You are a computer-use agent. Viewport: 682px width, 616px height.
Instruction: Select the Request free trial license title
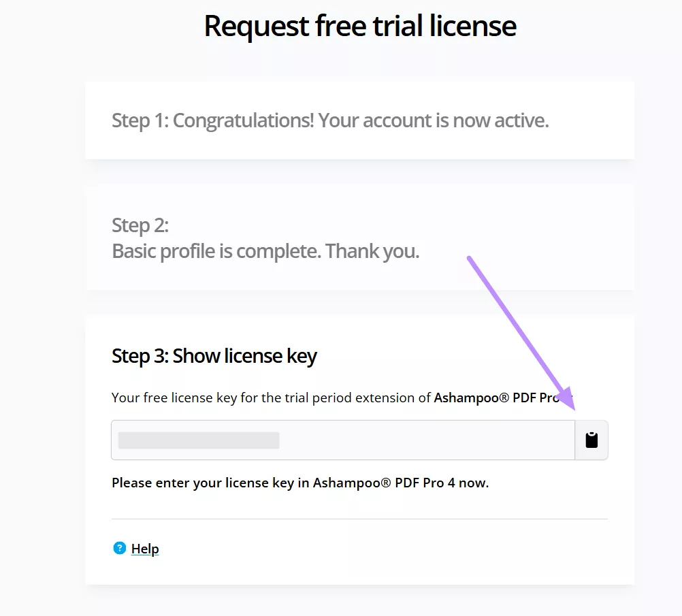(359, 26)
